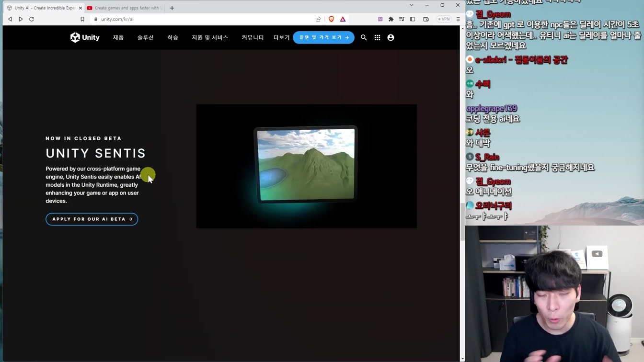The width and height of the screenshot is (644, 362).
Task: Toggle the VPN button
Action: pos(444,19)
